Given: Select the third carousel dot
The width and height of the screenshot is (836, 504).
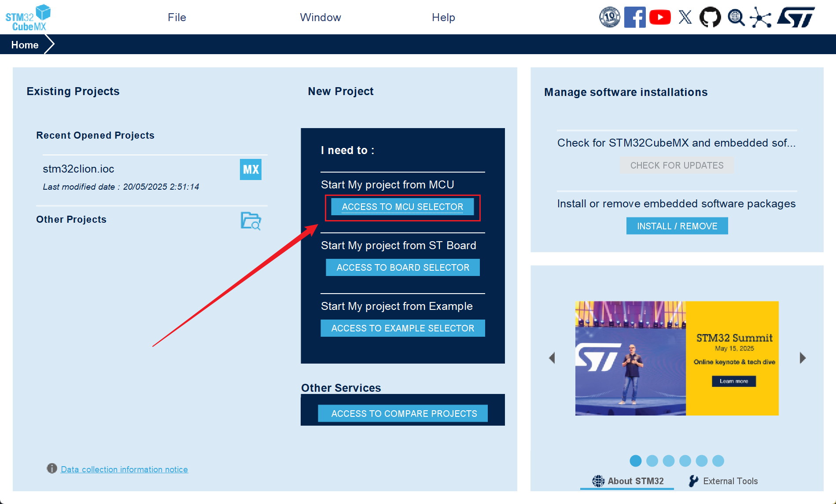Looking at the screenshot, I should click(x=669, y=461).
